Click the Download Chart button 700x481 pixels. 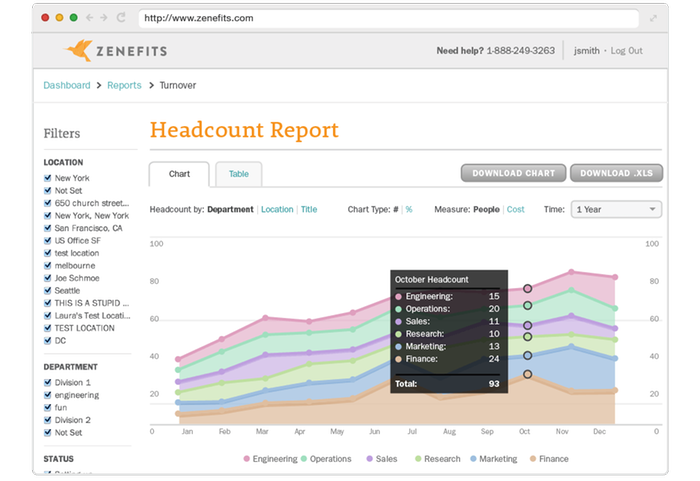[513, 173]
